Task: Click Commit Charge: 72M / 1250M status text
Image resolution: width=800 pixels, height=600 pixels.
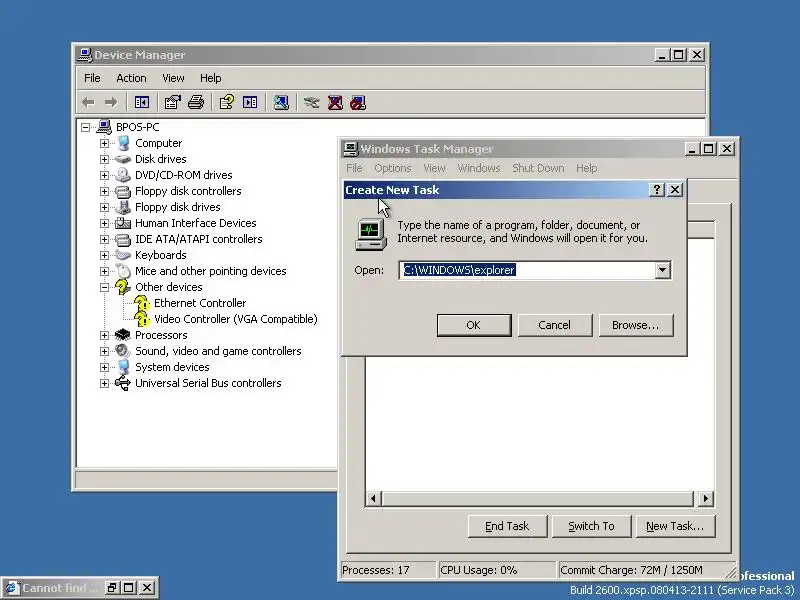Action: tap(631, 570)
